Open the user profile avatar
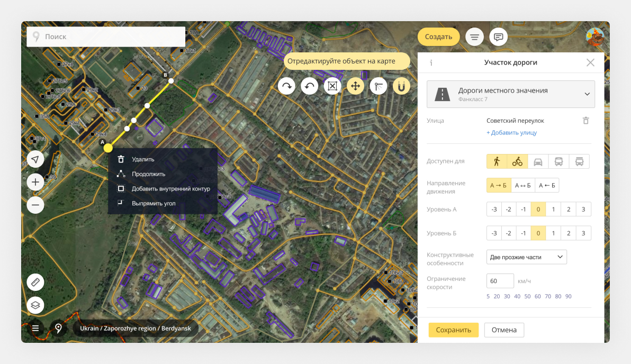Image resolution: width=631 pixels, height=364 pixels. 595,38
